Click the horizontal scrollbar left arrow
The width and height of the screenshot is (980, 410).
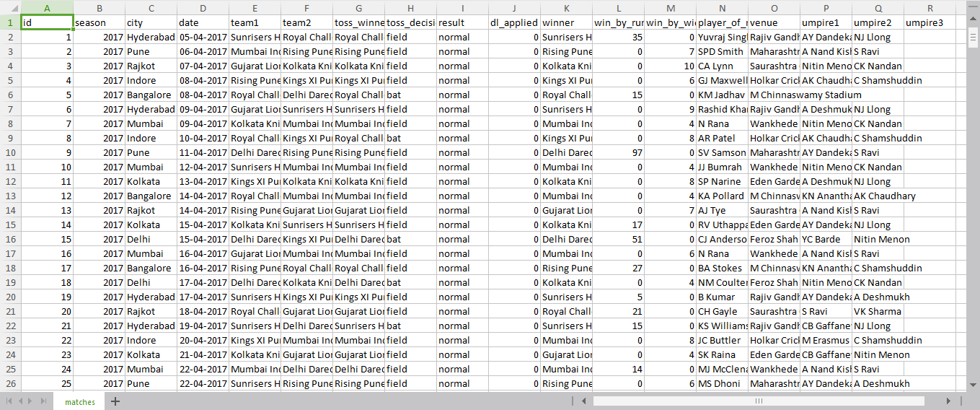(x=584, y=401)
